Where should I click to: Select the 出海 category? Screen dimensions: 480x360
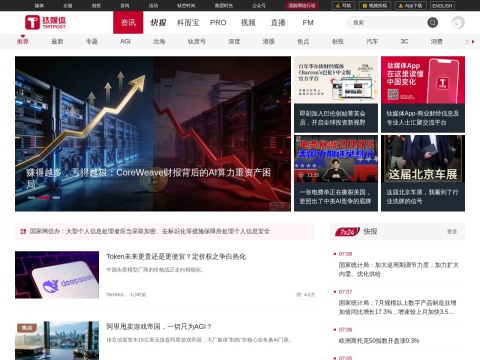(x=159, y=42)
